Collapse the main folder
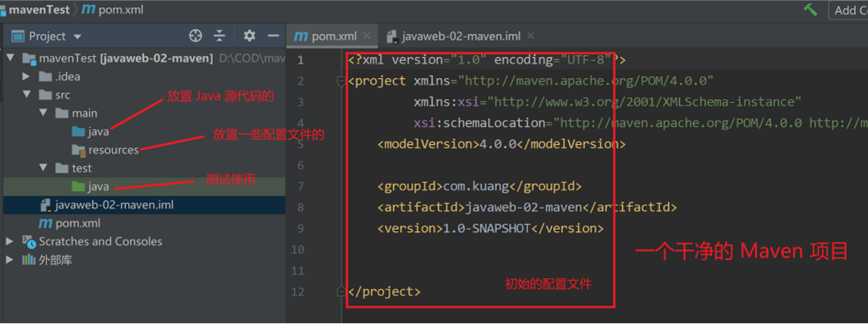This screenshot has height=325, width=868. [x=44, y=113]
